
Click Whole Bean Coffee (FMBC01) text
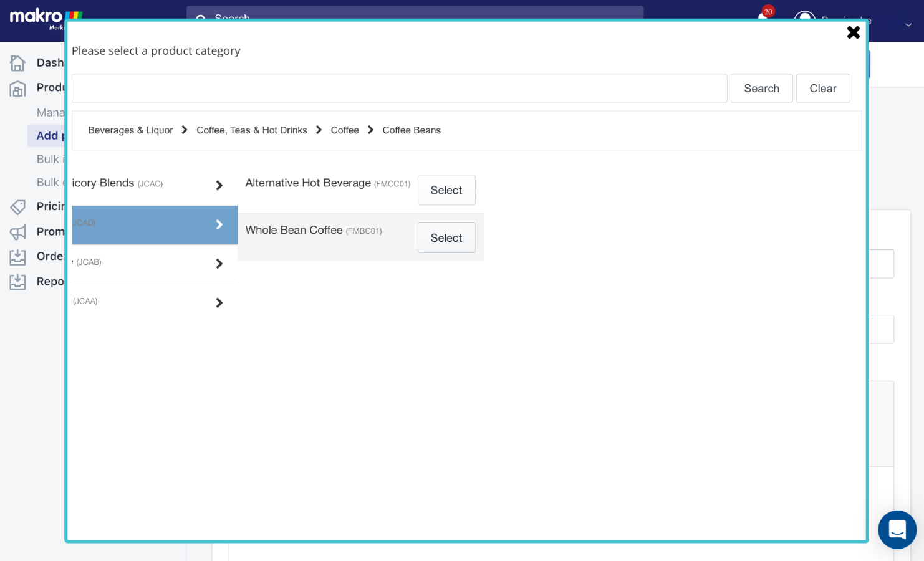coord(314,230)
